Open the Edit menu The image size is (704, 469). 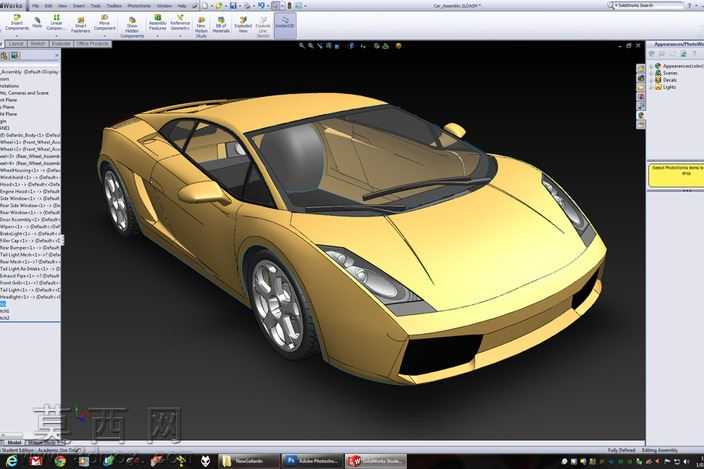tap(48, 6)
